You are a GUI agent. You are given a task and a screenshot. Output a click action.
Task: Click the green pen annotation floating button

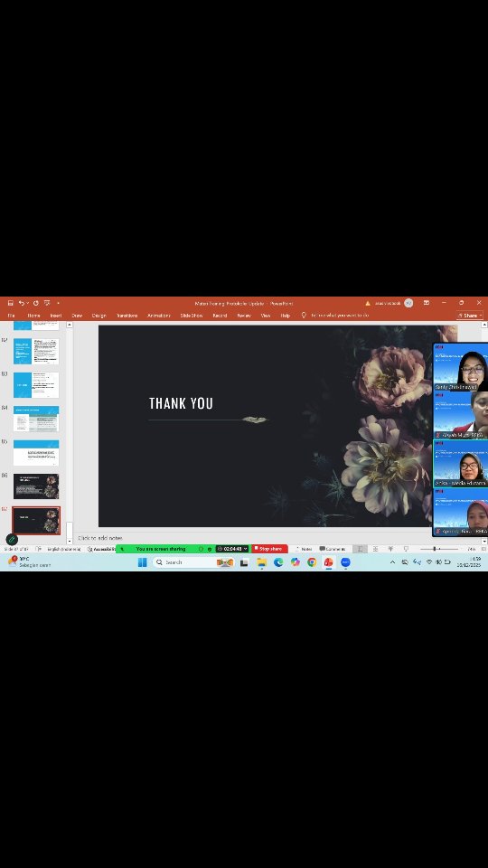[x=12, y=539]
